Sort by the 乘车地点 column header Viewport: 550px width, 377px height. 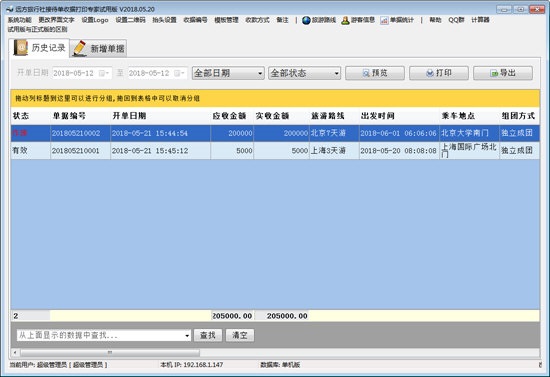(x=469, y=116)
